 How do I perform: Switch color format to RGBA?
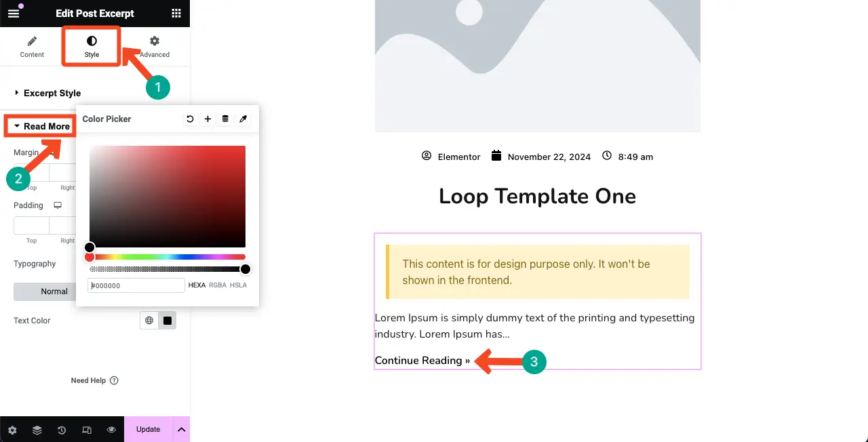pyautogui.click(x=218, y=285)
